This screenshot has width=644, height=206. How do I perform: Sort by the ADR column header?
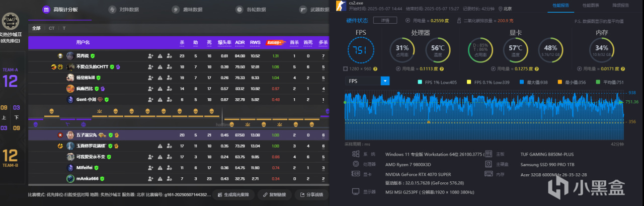[239, 42]
